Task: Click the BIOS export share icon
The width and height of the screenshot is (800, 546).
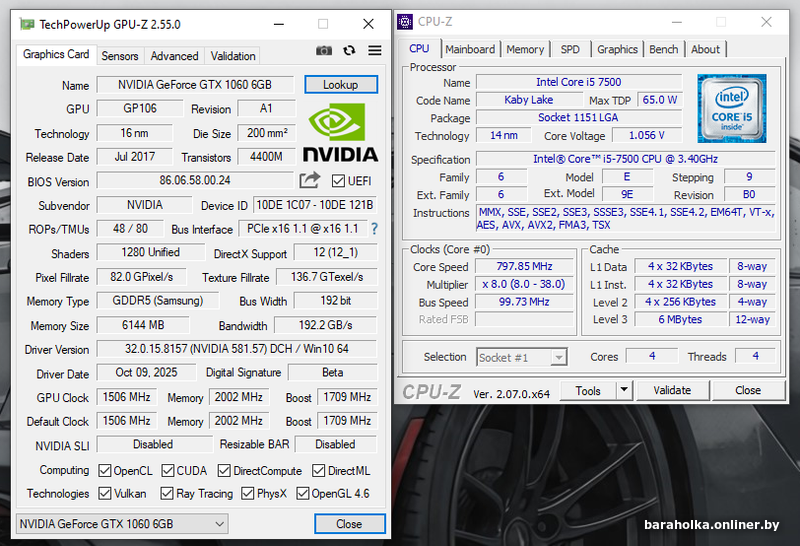Action: coord(309,180)
